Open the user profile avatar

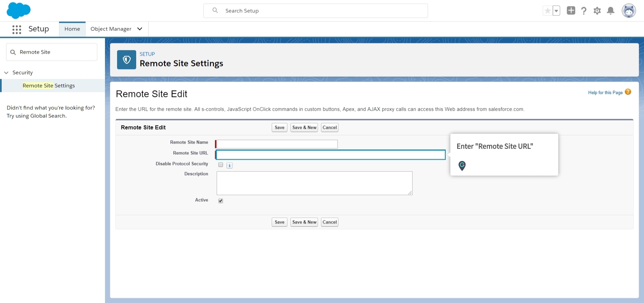point(629,11)
